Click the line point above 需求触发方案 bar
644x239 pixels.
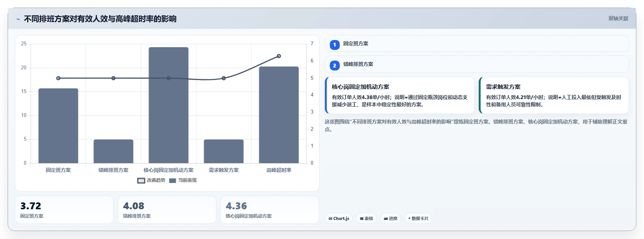pos(224,78)
